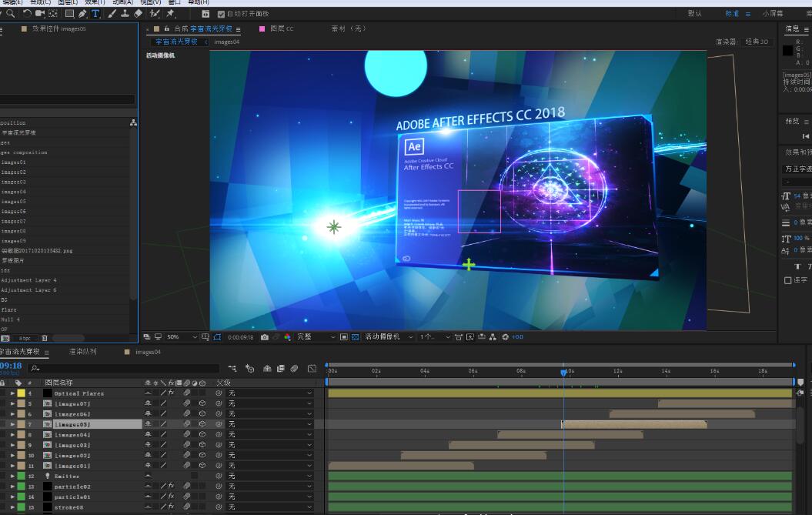
Task: Switch to the images04 timeline tab
Action: click(148, 353)
